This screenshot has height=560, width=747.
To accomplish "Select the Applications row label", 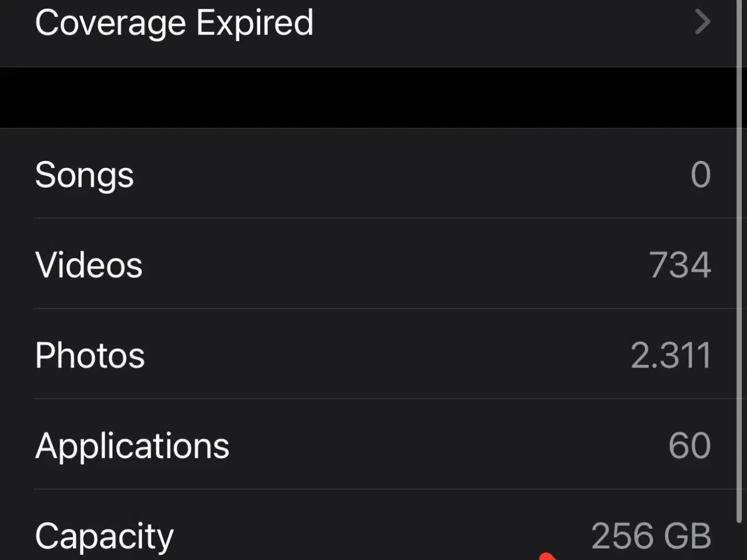I will tap(132, 446).
